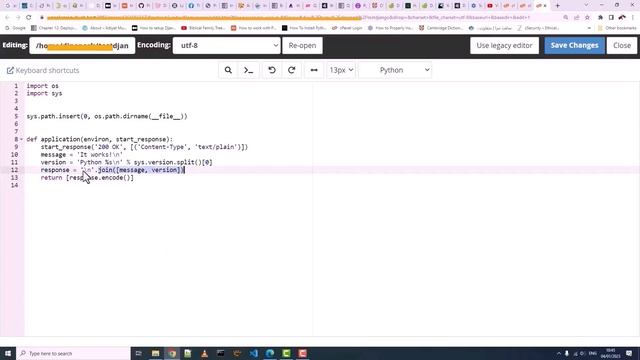640x360 pixels.
Task: Undo the last edit in the editor
Action: 272,70
